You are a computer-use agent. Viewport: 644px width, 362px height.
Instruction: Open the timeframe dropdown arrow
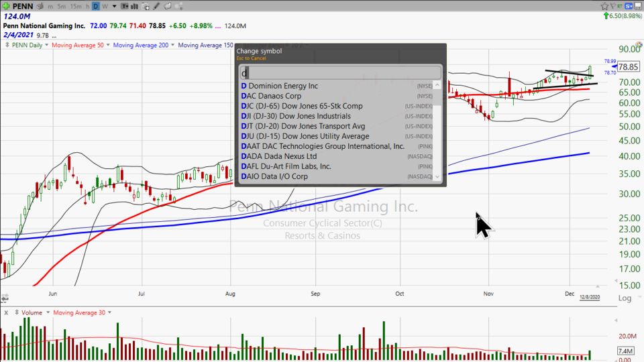114,6
